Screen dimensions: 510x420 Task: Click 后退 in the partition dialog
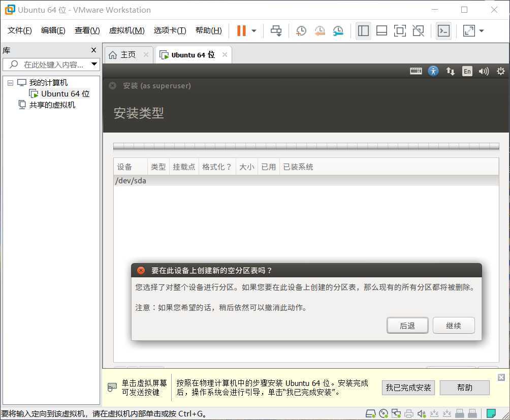point(407,326)
